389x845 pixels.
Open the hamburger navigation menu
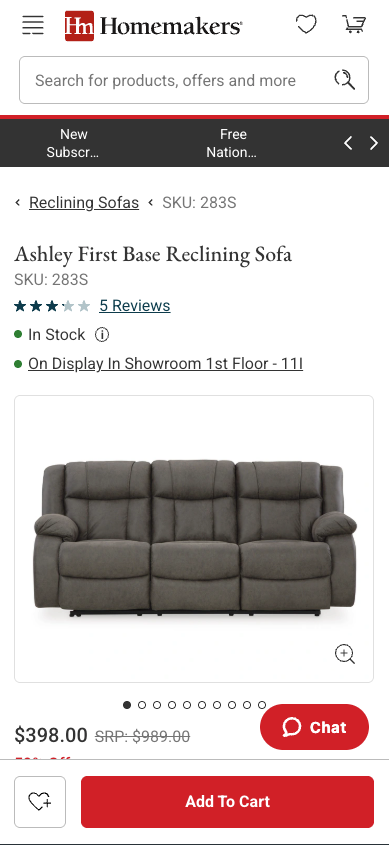coord(33,25)
